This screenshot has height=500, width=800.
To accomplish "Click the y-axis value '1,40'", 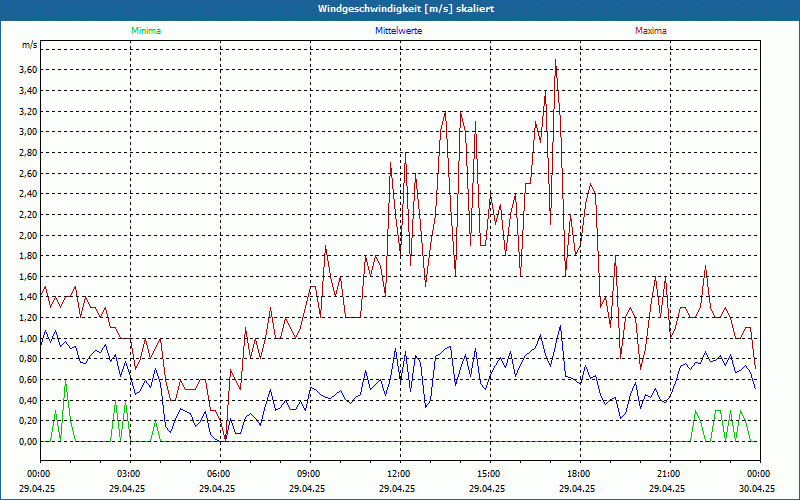I will (28, 297).
